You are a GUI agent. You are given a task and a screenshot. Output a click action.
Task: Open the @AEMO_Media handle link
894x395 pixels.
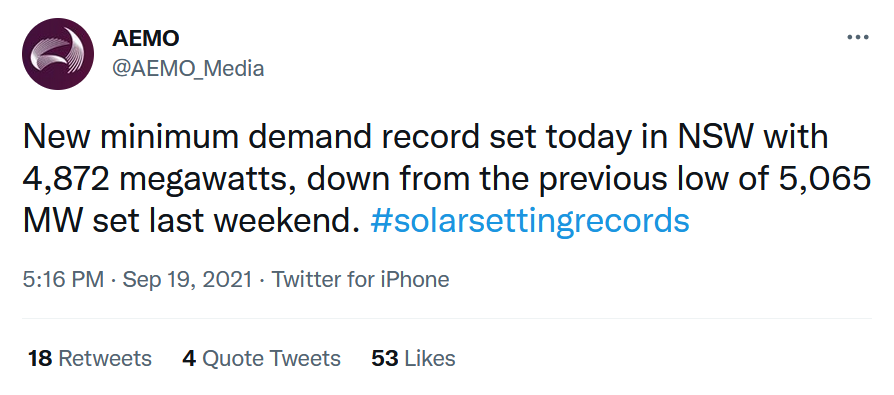(x=188, y=69)
